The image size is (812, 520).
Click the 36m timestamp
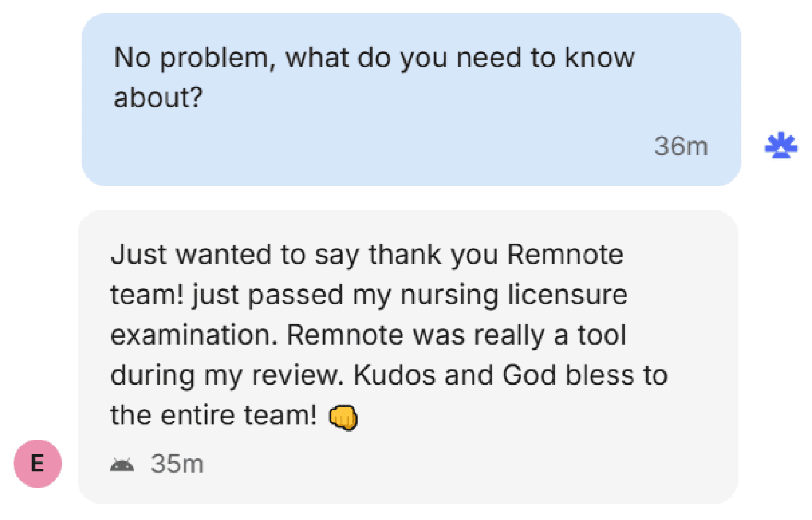pos(681,146)
